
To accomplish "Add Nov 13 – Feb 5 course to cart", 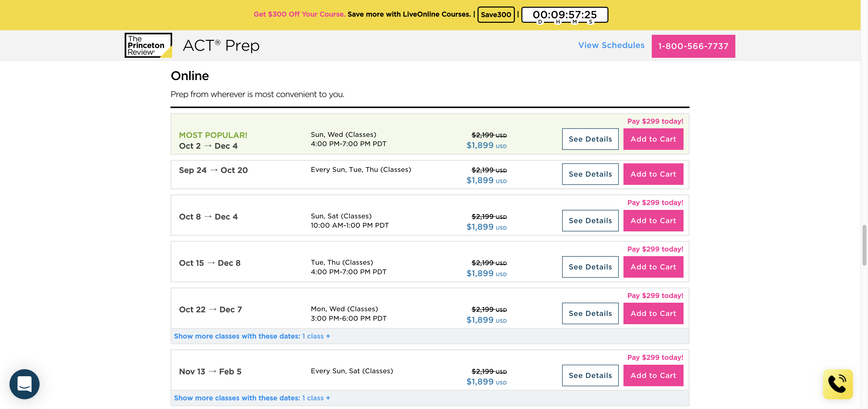I will tap(653, 375).
